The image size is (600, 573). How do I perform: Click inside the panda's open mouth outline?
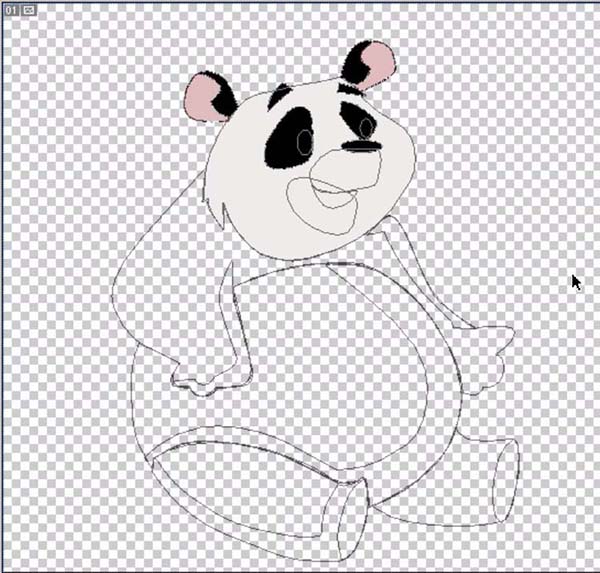[x=332, y=195]
